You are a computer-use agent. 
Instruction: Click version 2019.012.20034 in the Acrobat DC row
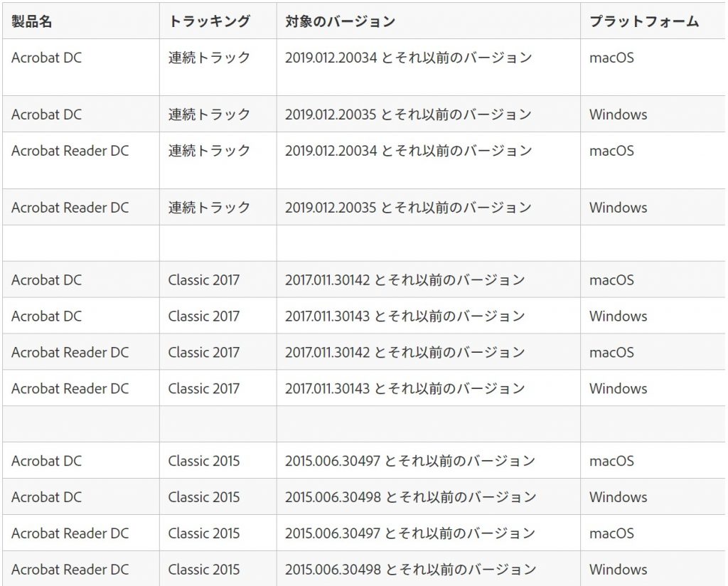(x=331, y=58)
